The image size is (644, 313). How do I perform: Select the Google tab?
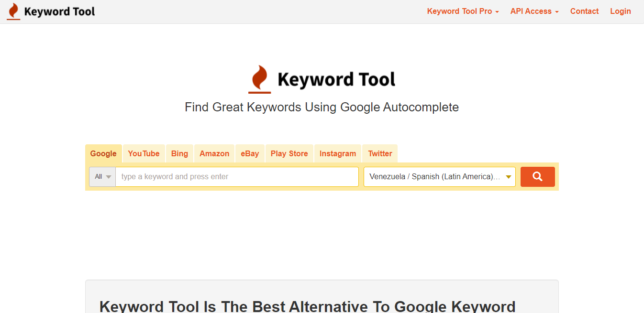tap(103, 153)
